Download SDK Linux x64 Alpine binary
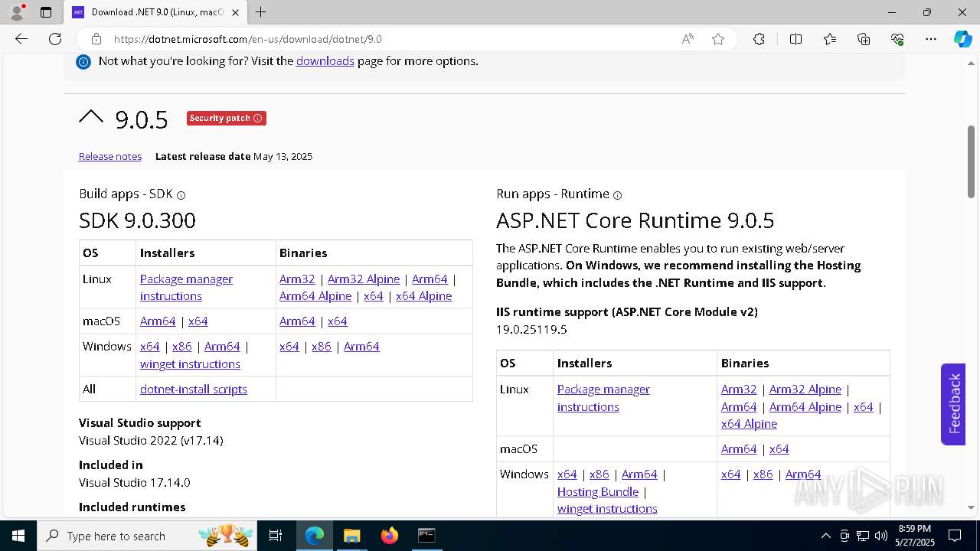The height and width of the screenshot is (551, 980). point(423,296)
